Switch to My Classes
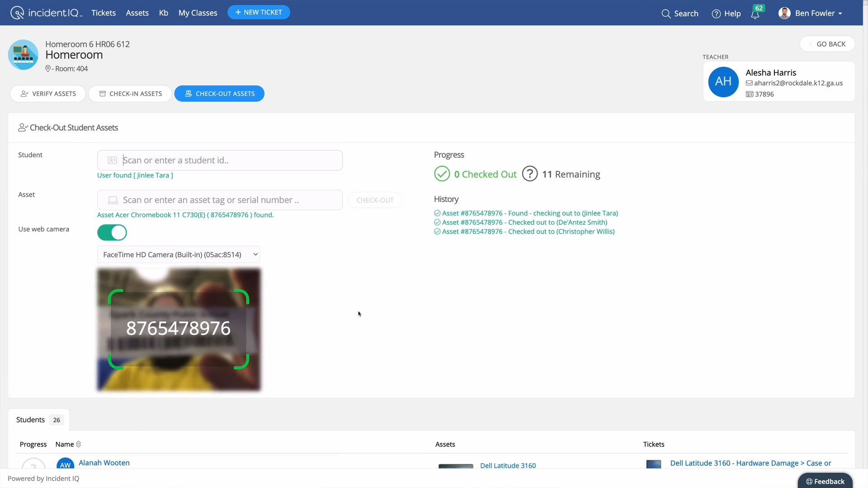This screenshot has height=488, width=868. pyautogui.click(x=198, y=13)
